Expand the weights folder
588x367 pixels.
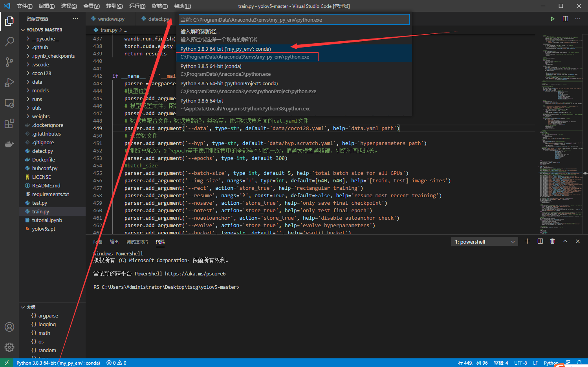pos(52,116)
